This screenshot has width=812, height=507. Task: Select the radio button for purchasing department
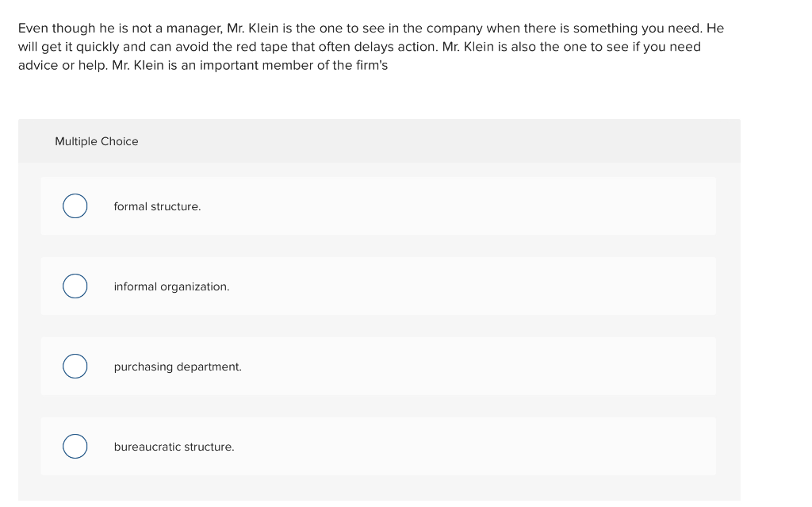[x=75, y=366]
